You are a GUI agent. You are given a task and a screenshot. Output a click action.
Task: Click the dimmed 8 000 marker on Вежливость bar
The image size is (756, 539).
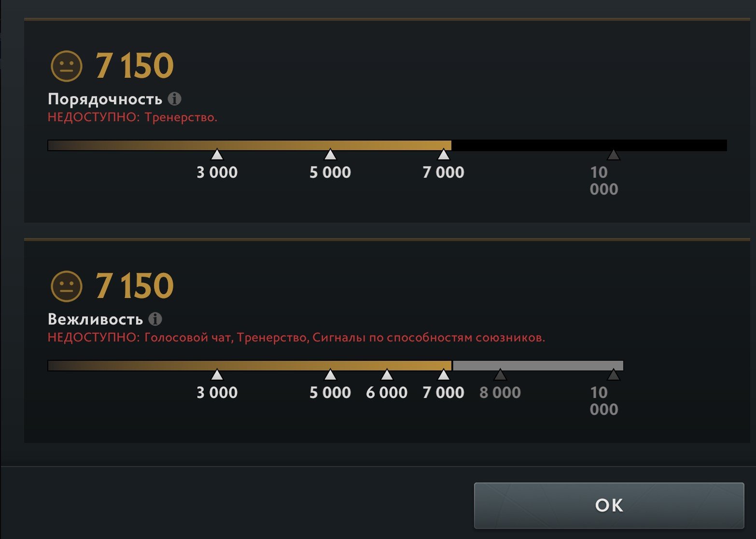tap(500, 375)
